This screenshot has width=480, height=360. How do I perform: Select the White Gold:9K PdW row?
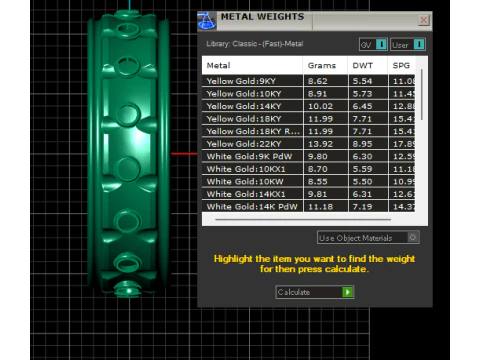tap(309, 156)
